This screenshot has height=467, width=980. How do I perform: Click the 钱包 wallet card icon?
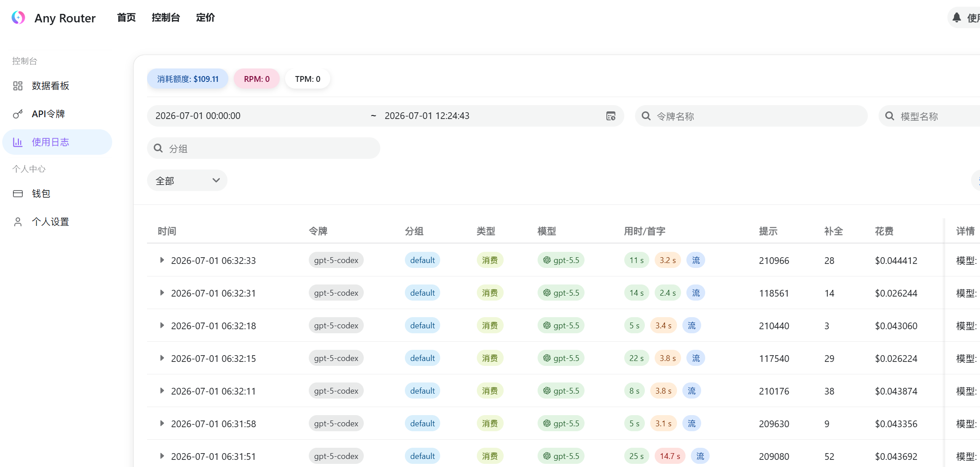tap(18, 194)
